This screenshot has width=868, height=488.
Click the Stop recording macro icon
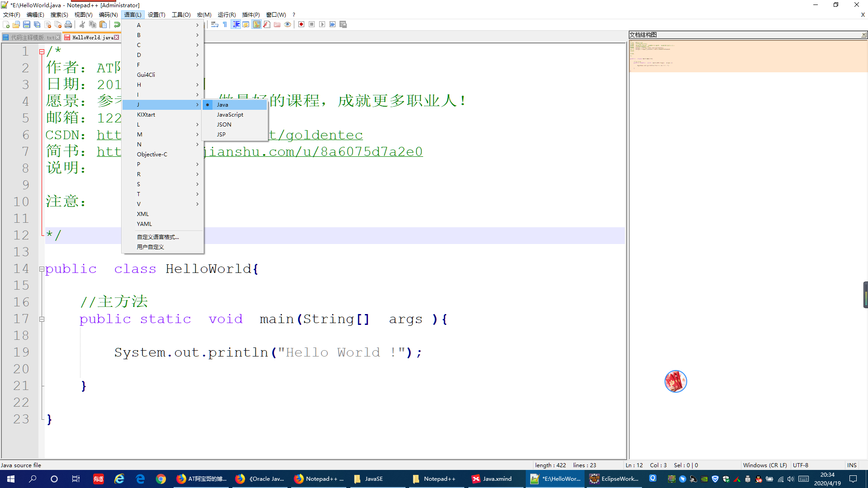(x=311, y=24)
